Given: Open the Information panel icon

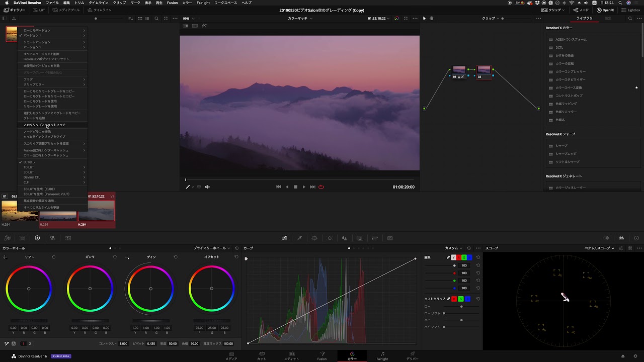Looking at the screenshot, I should click(x=636, y=238).
